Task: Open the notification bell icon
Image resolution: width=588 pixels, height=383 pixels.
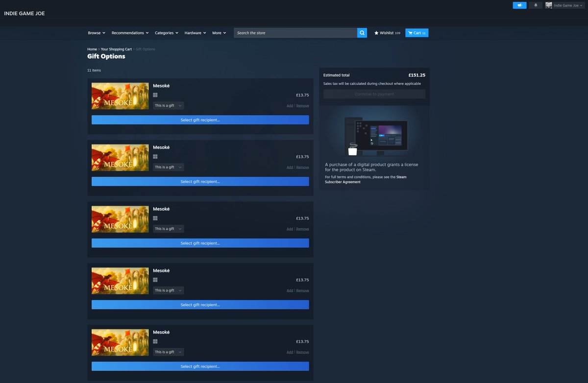Action: pyautogui.click(x=536, y=5)
